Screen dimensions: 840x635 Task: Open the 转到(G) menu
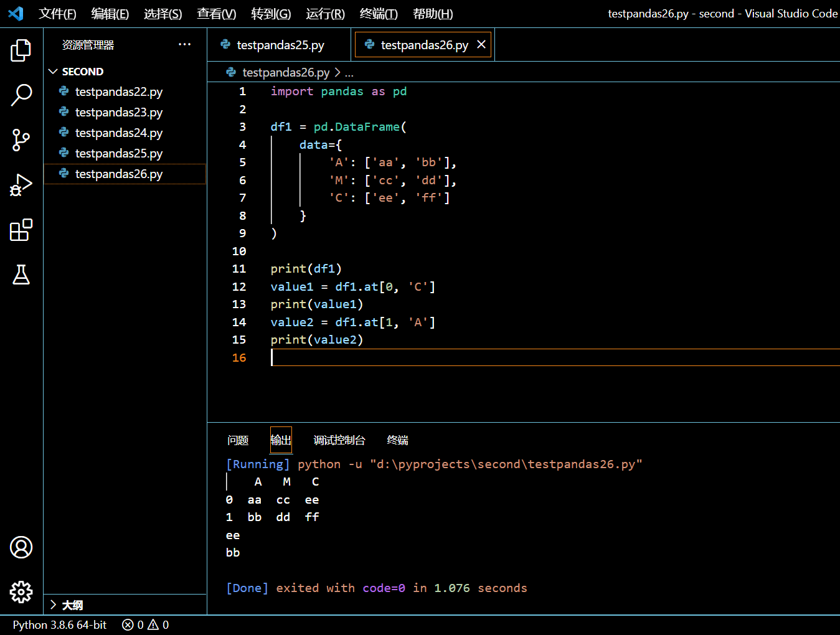tap(271, 14)
